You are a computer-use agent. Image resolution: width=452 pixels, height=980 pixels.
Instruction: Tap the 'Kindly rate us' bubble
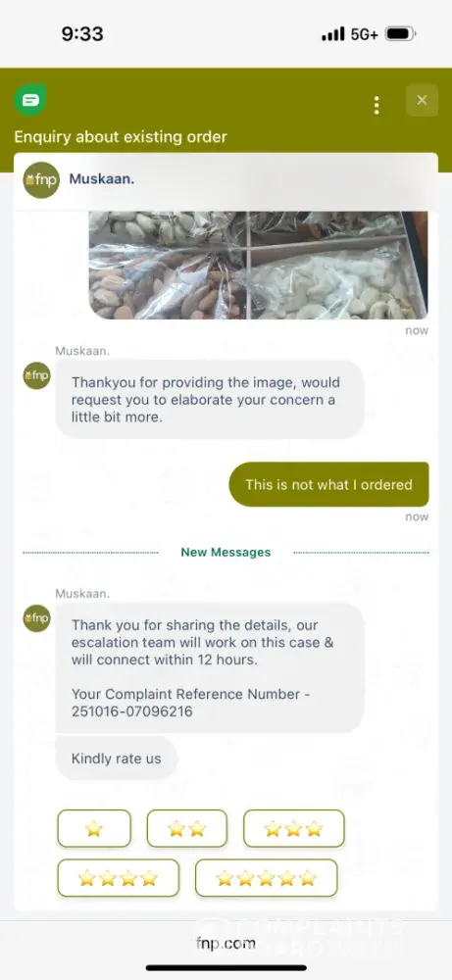(x=117, y=759)
